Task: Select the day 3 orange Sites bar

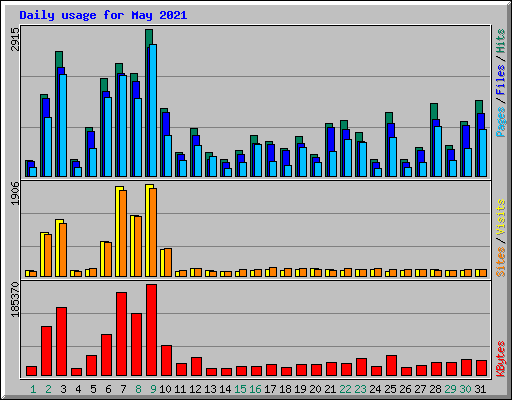Action: click(x=63, y=250)
